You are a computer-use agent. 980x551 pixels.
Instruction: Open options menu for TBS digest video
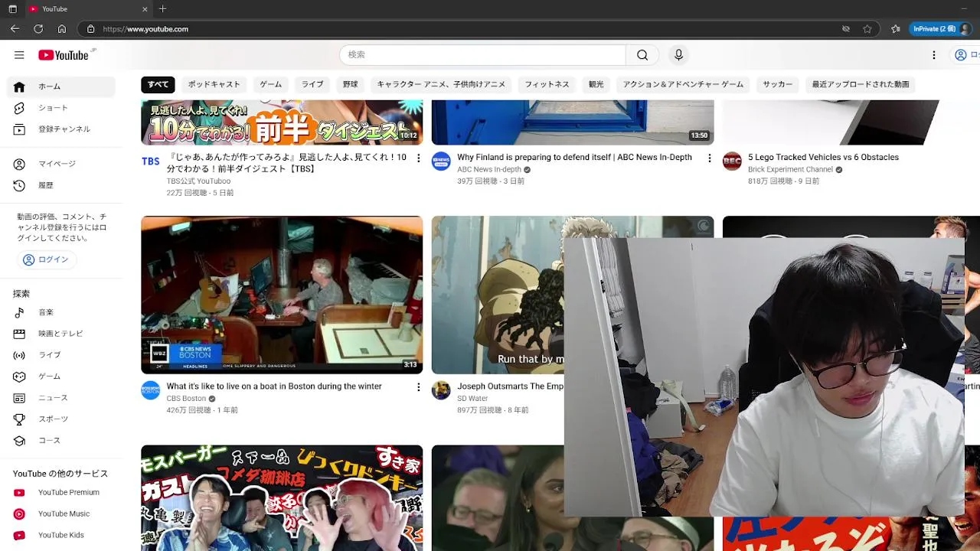pyautogui.click(x=418, y=158)
